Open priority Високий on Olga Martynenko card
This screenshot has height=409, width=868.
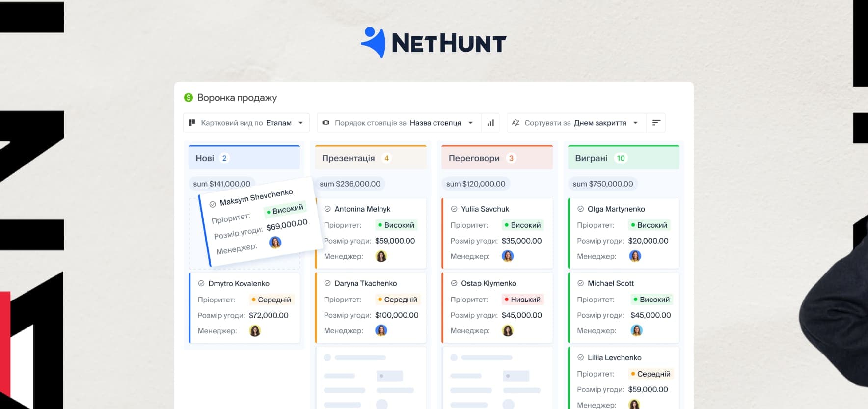pyautogui.click(x=649, y=225)
